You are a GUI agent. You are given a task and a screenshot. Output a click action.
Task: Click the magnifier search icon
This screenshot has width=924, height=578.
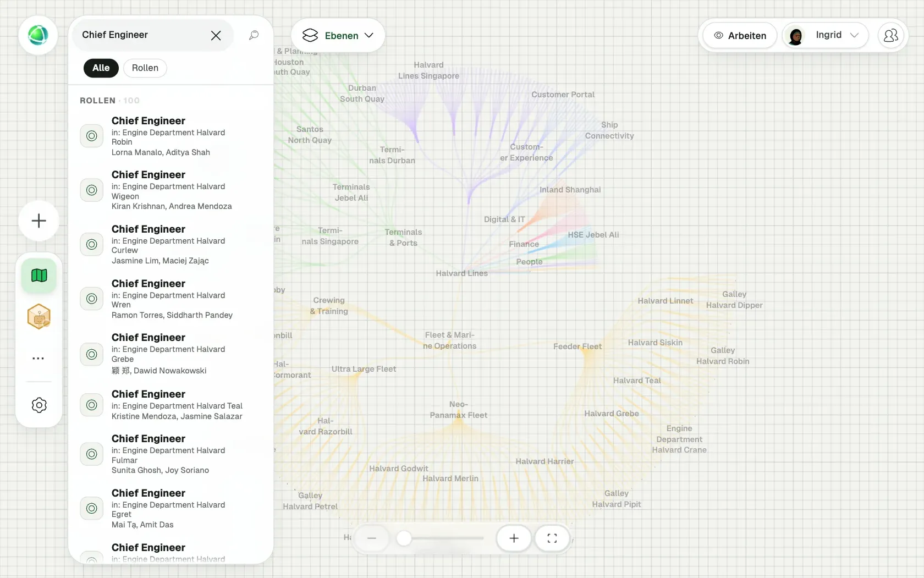[254, 35]
